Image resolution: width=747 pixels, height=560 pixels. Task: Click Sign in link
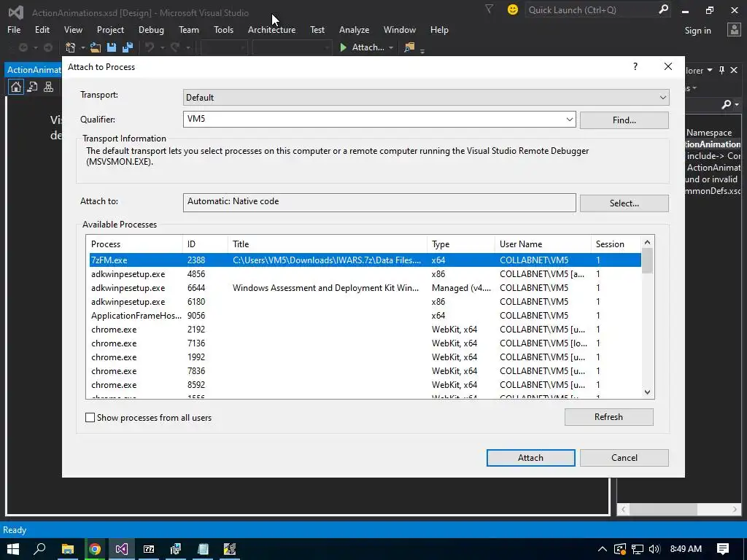[697, 31]
